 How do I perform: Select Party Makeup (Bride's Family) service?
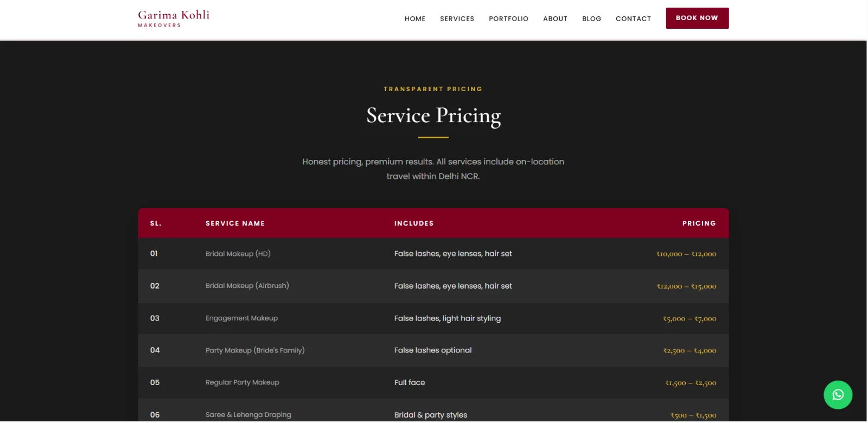[255, 350]
